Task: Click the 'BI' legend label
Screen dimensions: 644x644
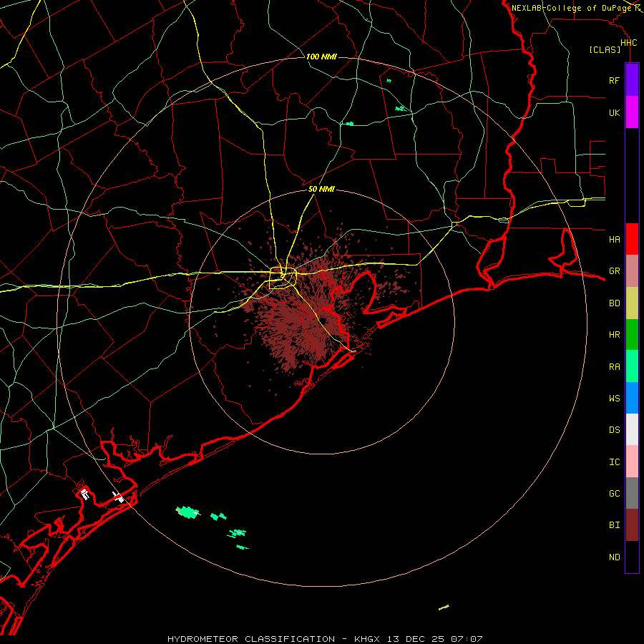Action: point(614,525)
